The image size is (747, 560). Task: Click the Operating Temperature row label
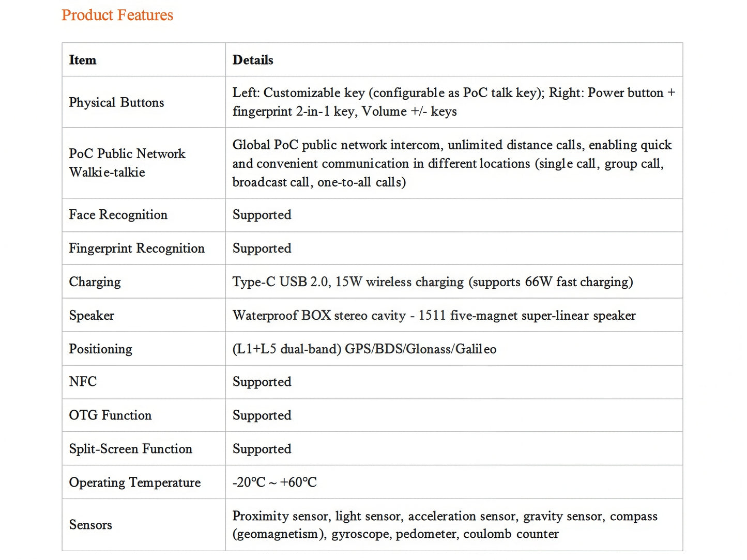pos(135,483)
